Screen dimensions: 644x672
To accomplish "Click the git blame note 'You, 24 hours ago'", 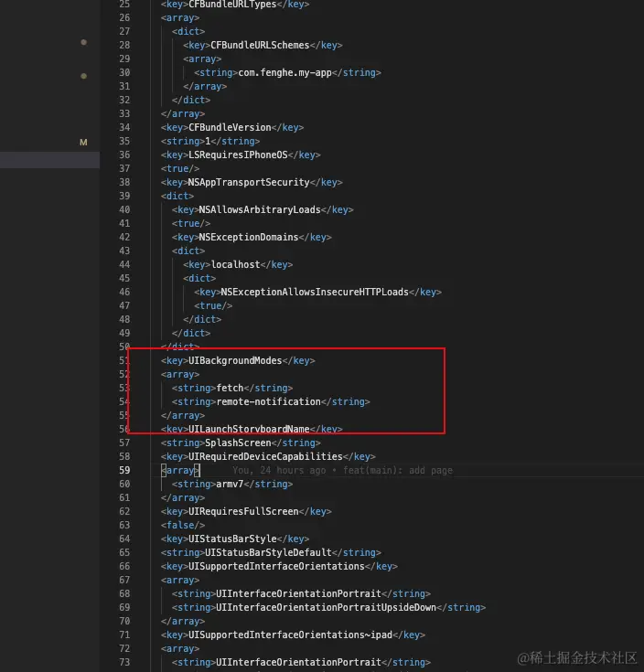I will [279, 470].
